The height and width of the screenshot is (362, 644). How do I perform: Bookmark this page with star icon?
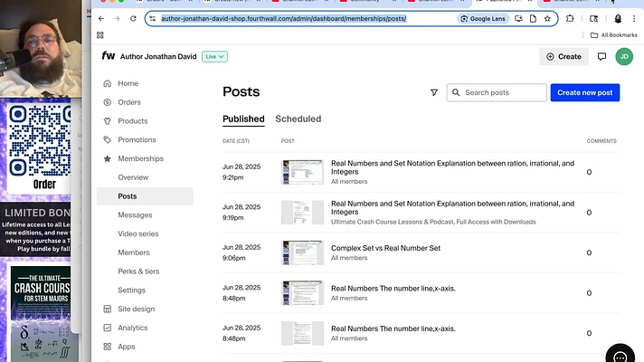[547, 18]
